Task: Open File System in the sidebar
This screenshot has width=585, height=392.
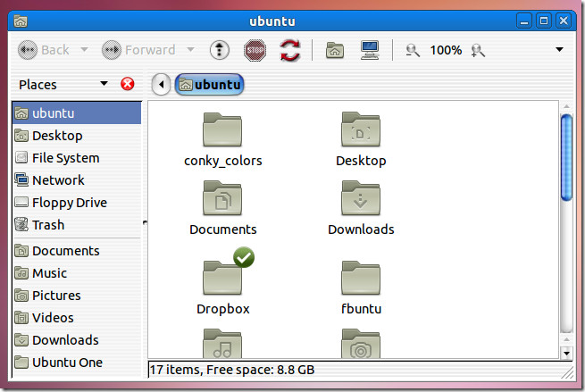Action: [x=77, y=158]
